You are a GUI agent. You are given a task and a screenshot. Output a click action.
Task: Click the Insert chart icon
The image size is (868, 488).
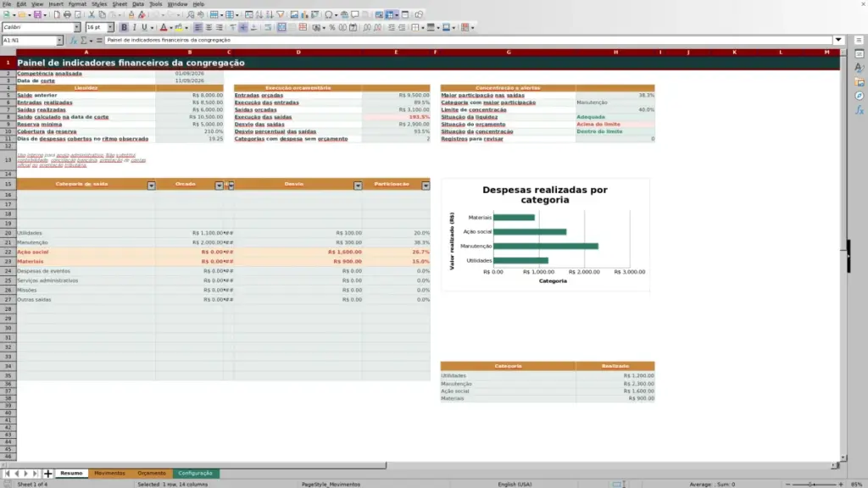point(304,15)
